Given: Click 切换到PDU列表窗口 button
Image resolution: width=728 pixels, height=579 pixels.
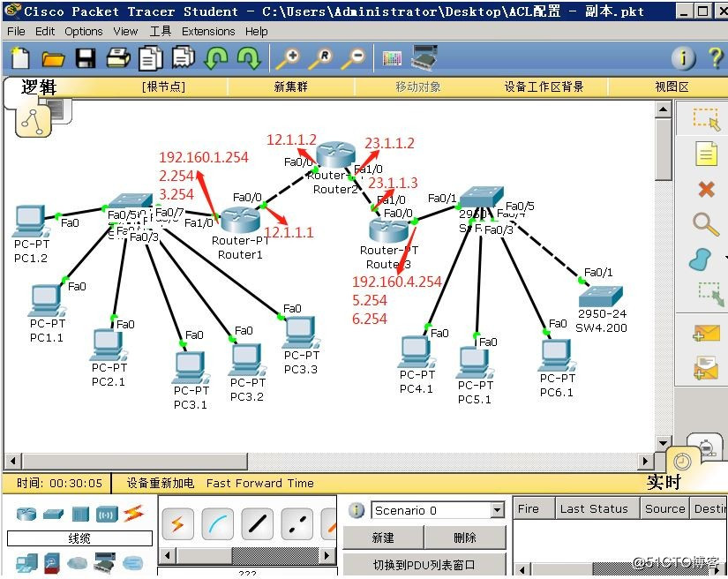Looking at the screenshot, I should [424, 565].
